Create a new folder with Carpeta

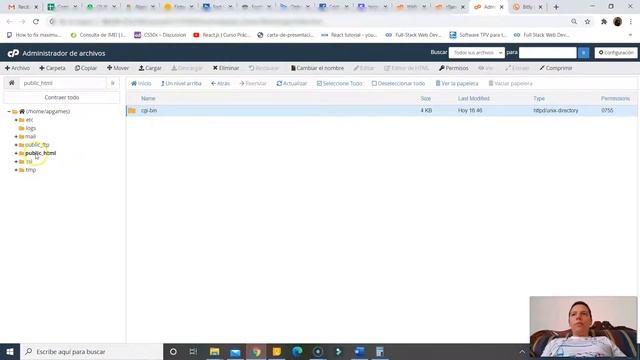click(52, 68)
